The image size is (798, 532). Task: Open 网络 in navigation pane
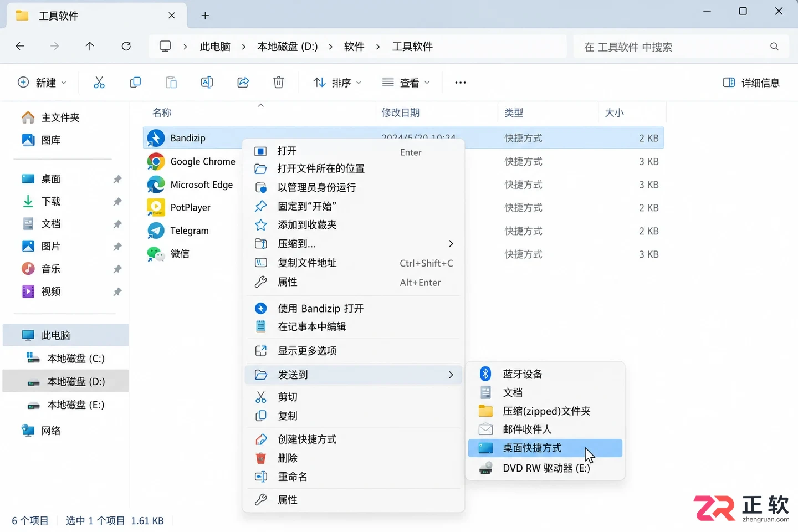click(x=66, y=431)
